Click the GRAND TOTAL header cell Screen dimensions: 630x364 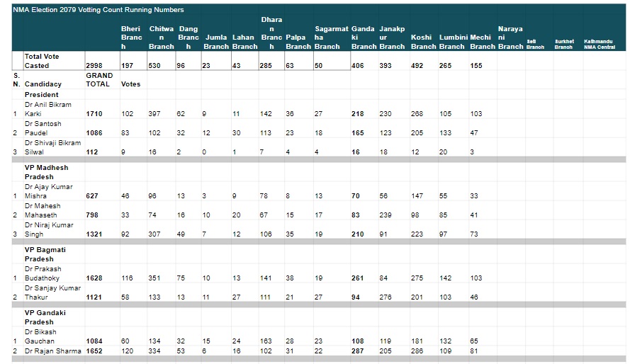(99, 79)
